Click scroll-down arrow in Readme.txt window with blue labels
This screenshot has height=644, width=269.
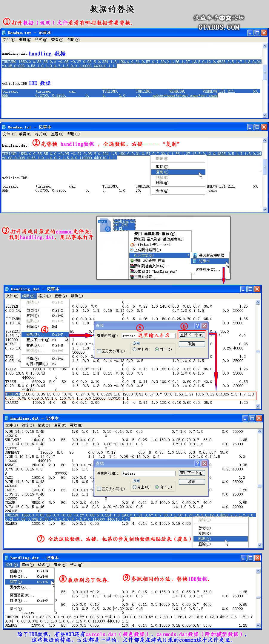coord(265,115)
